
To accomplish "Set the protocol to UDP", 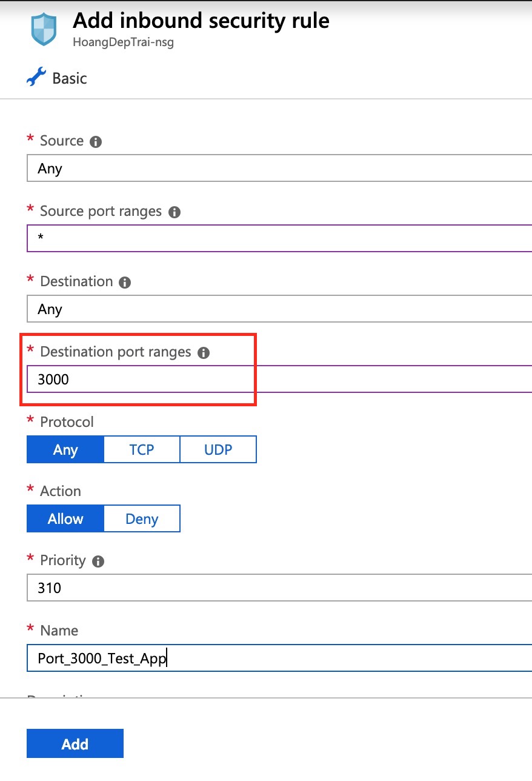I will click(x=218, y=449).
